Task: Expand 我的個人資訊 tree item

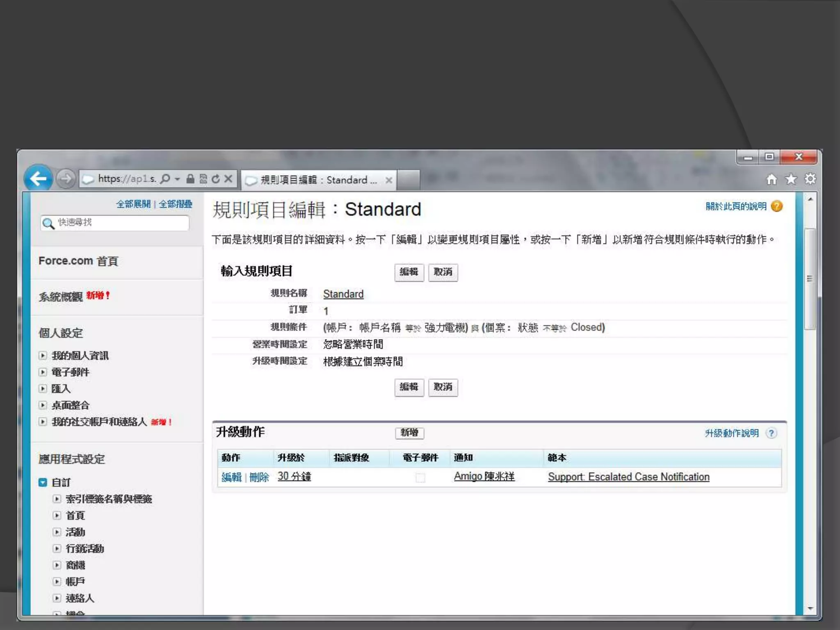Action: tap(43, 356)
